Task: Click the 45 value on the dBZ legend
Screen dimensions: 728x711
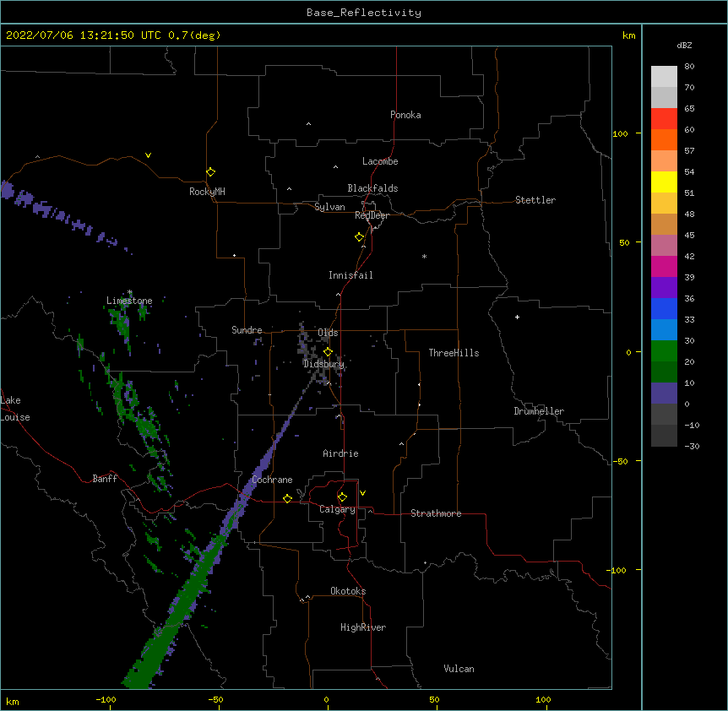Action: (689, 236)
